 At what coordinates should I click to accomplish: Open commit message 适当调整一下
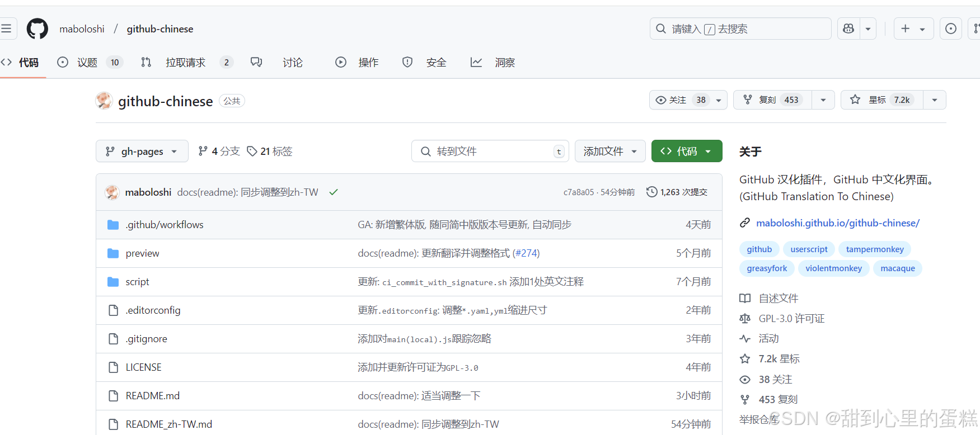(419, 396)
